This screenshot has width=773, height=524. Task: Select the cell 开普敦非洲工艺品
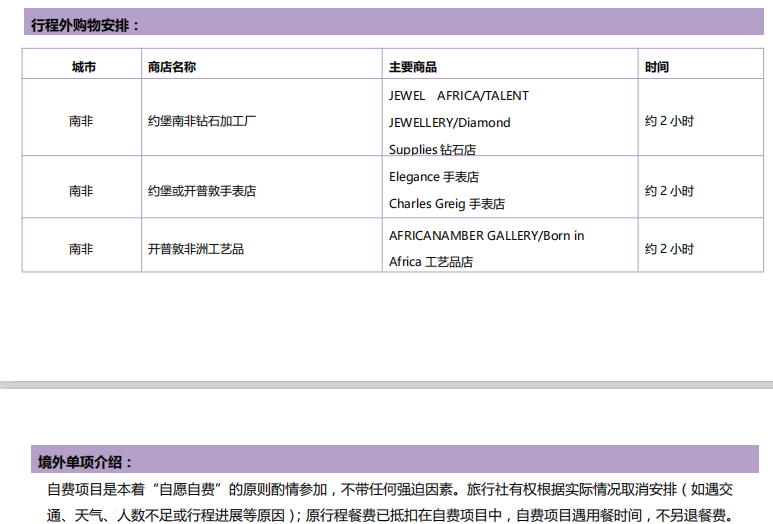point(196,249)
